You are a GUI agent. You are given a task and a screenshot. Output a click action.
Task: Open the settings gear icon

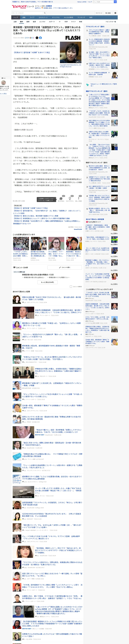[x=115, y=13]
